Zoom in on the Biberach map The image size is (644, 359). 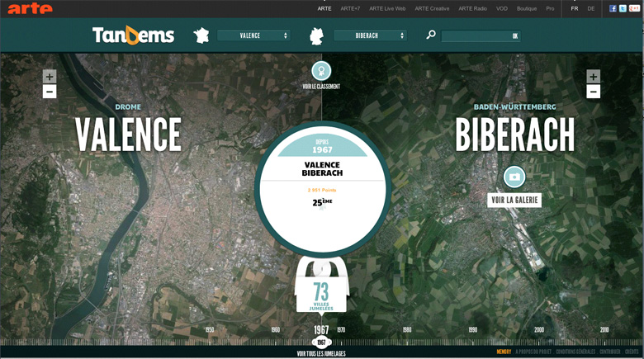tap(593, 77)
